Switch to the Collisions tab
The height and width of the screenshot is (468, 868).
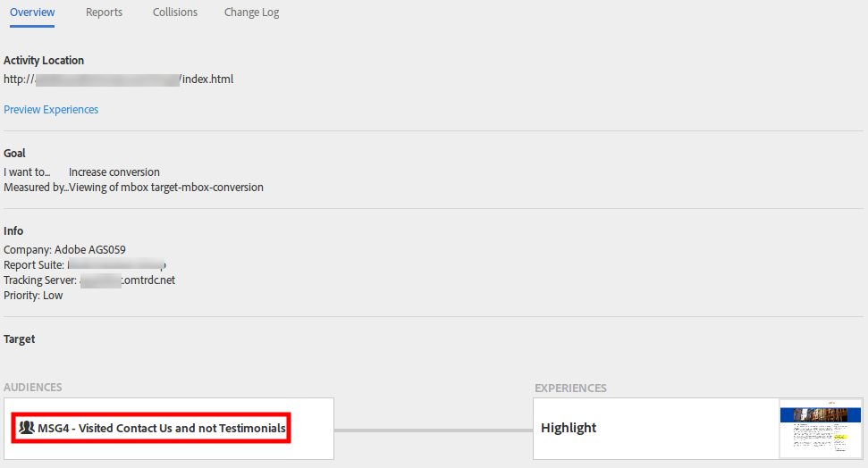point(175,13)
